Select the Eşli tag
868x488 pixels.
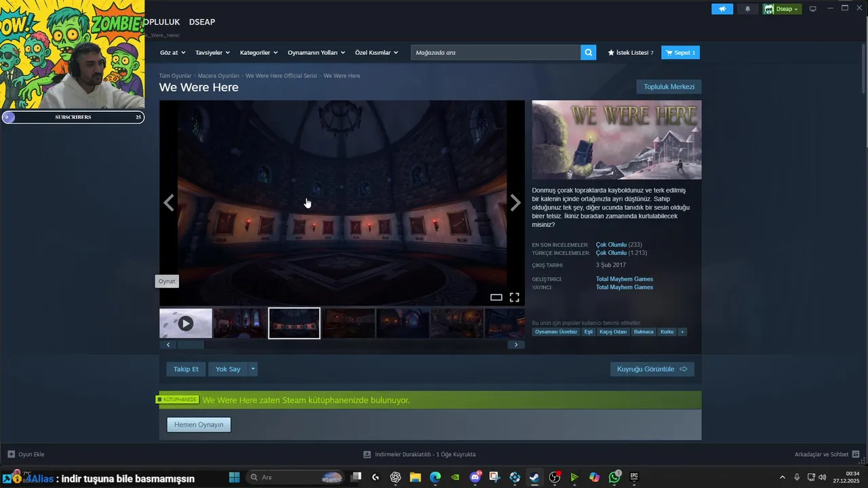click(x=588, y=332)
